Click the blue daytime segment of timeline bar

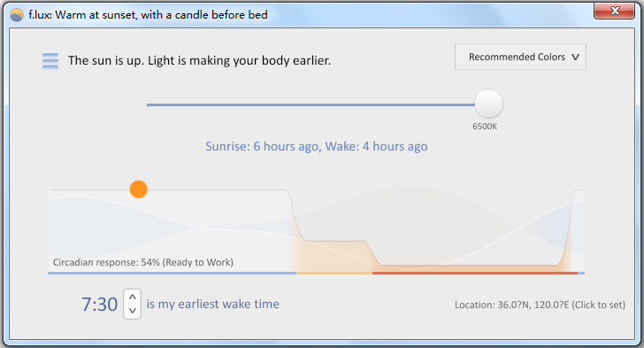(x=172, y=273)
